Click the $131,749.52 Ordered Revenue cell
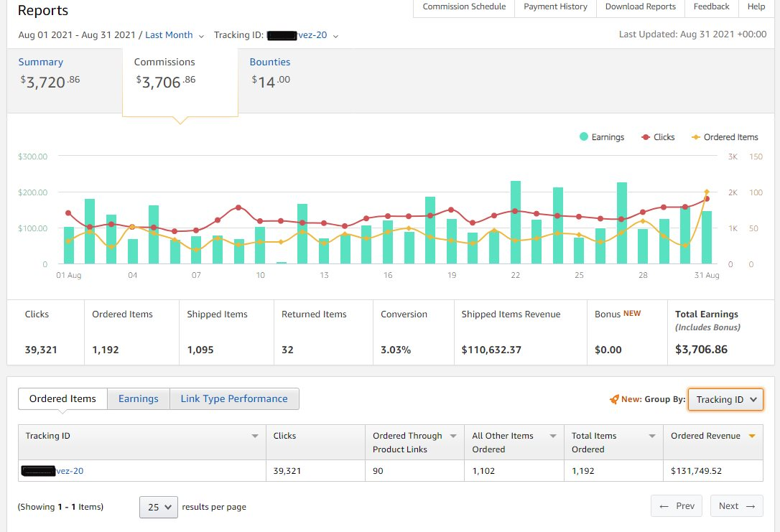 coord(696,471)
